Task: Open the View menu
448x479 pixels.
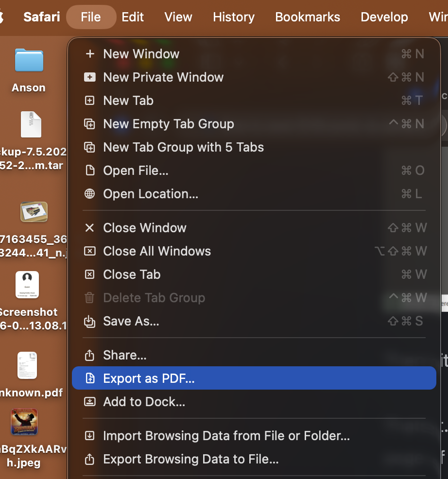Action: (178, 17)
